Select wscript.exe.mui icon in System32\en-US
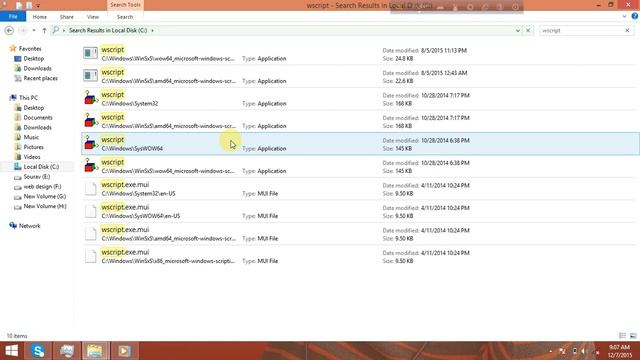The width and height of the screenshot is (640, 360). click(x=91, y=189)
